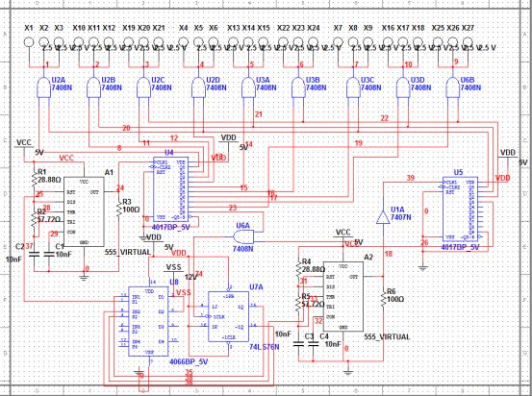
Task: Select the U7A 74LS76N flip-flop
Action: pos(228,316)
